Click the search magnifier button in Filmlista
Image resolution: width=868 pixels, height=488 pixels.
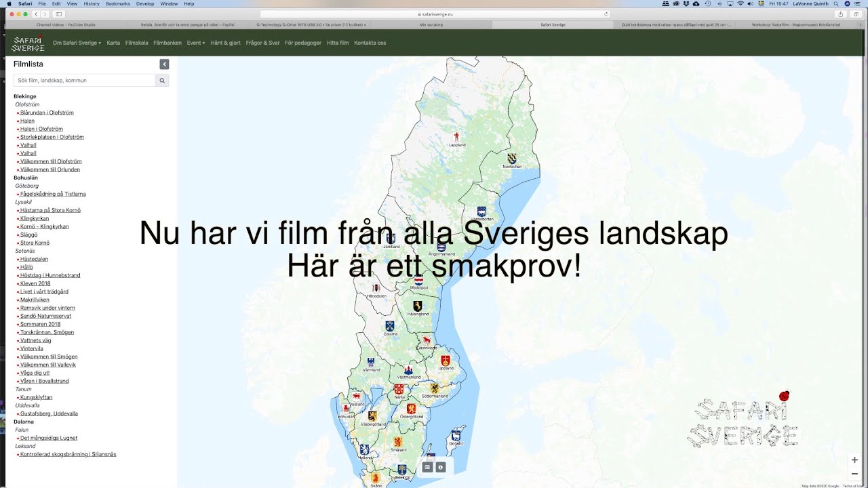pyautogui.click(x=162, y=80)
